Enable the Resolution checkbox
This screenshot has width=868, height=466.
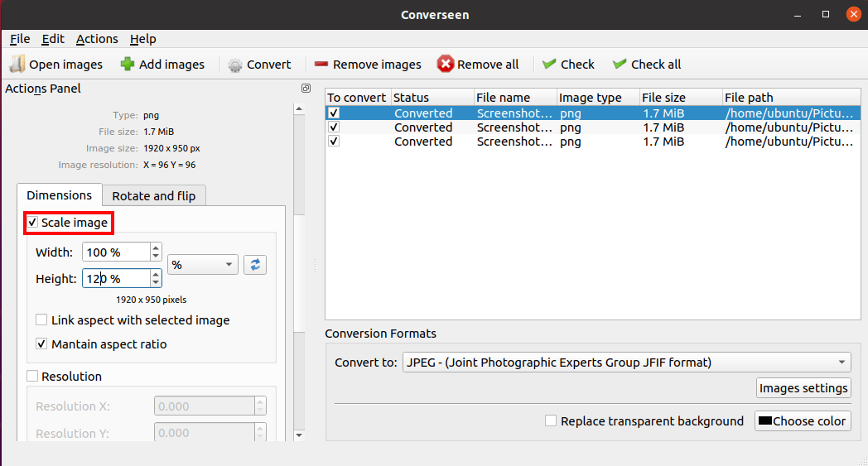pos(32,377)
